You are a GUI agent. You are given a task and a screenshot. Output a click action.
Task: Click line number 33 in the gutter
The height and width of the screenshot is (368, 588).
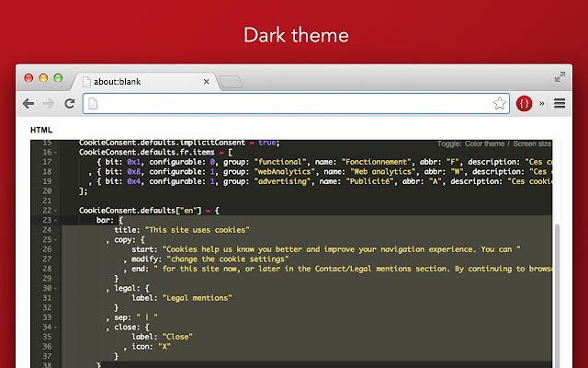pos(47,317)
